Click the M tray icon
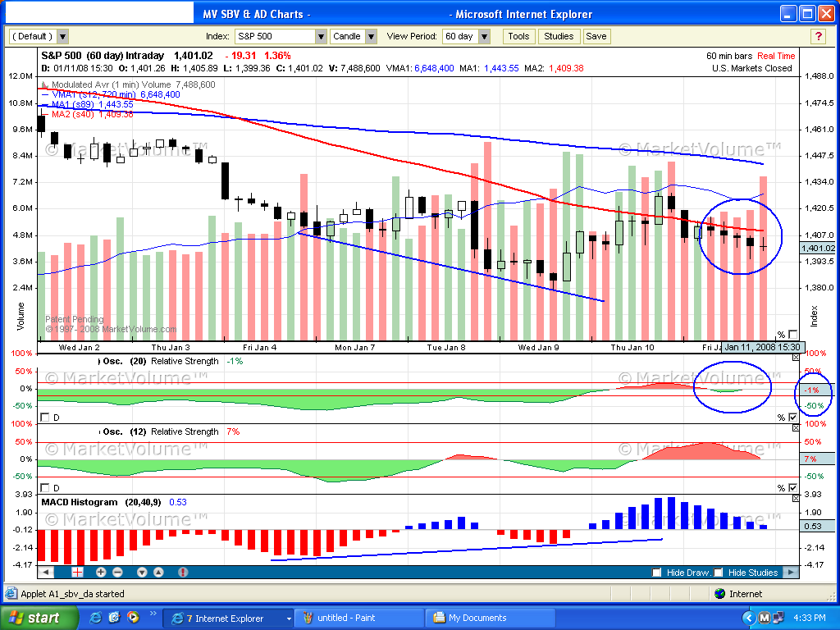The width and height of the screenshot is (840, 630). tap(765, 618)
